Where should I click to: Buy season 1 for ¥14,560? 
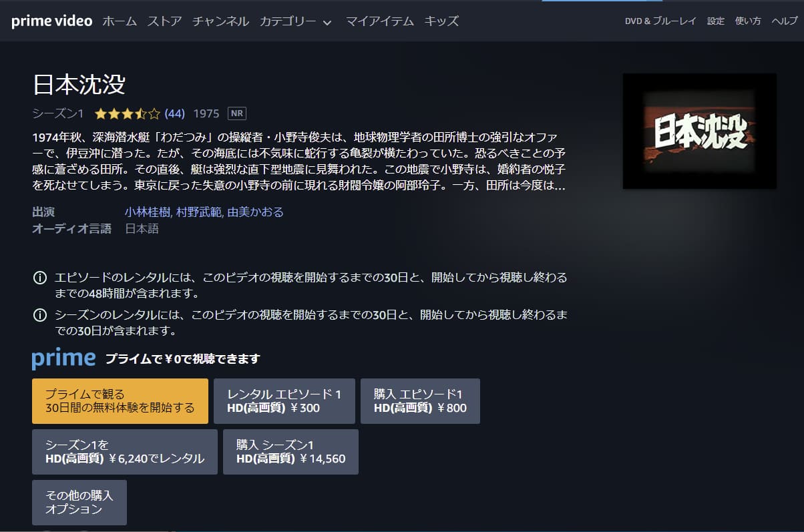click(290, 452)
